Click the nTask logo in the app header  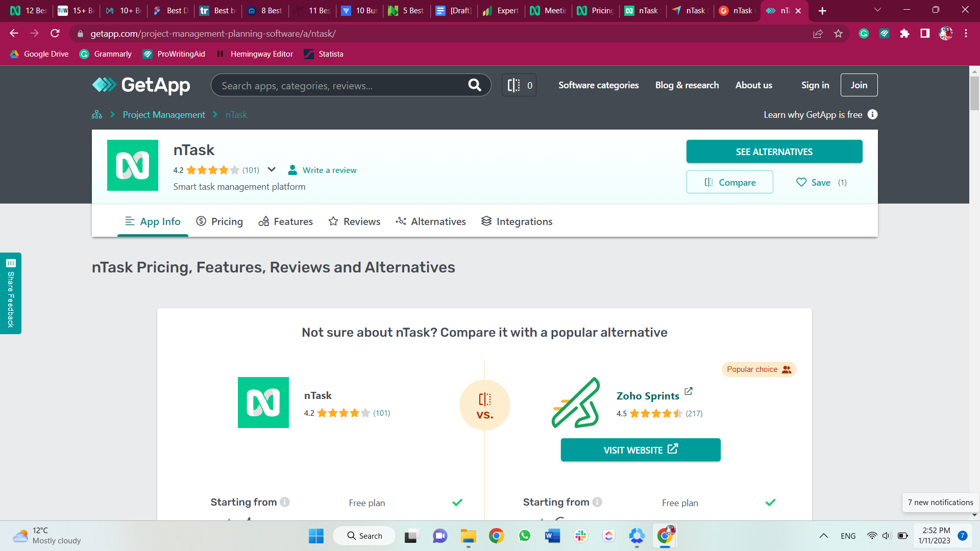[133, 165]
